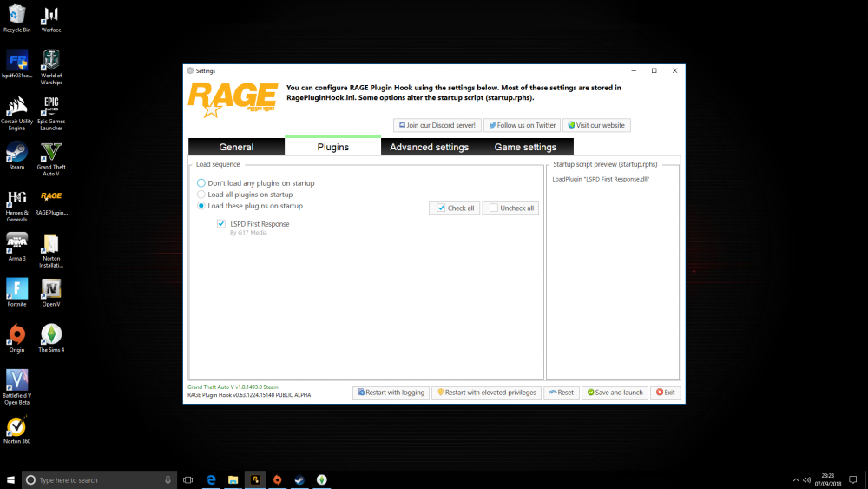
Task: Click the Grand Theft Auto V version text
Action: click(233, 387)
